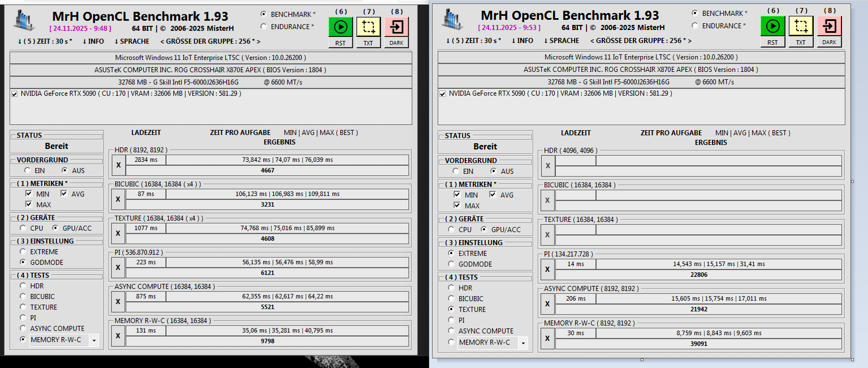Uncheck MAX metric in the 9:53 window
This screenshot has width=868, height=368.
[x=457, y=206]
